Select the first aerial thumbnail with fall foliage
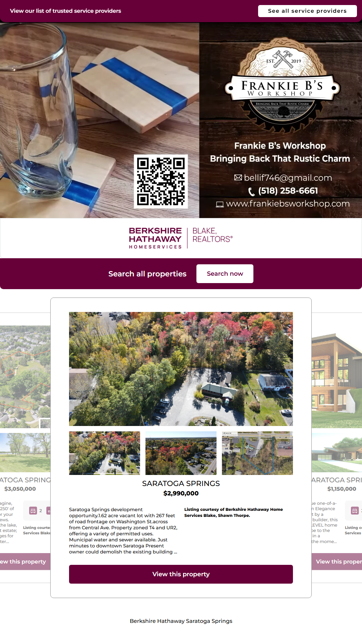Viewport: 362px width, 644px height. pos(105,453)
